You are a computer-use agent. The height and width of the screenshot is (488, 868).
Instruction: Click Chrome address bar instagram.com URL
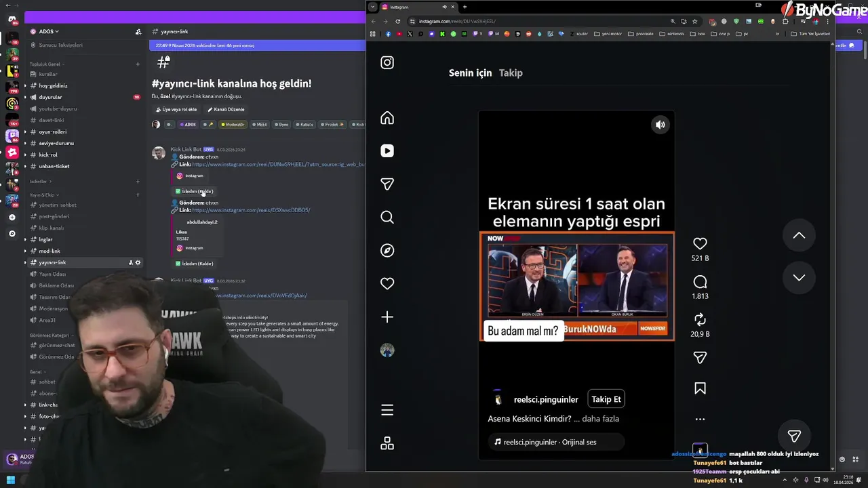tap(457, 21)
